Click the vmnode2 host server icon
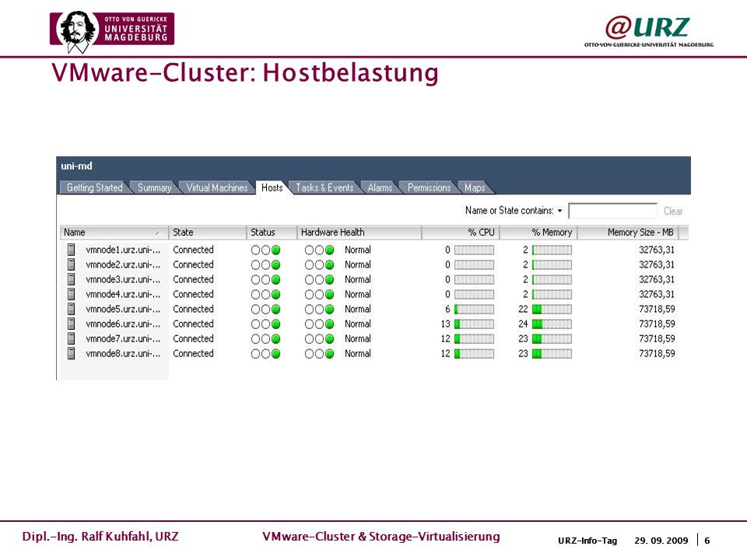Screen dimensions: 747x560 click(72, 264)
